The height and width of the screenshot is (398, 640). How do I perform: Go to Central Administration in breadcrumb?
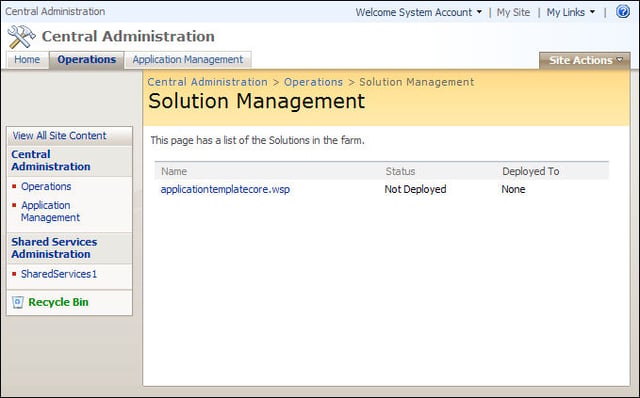207,82
